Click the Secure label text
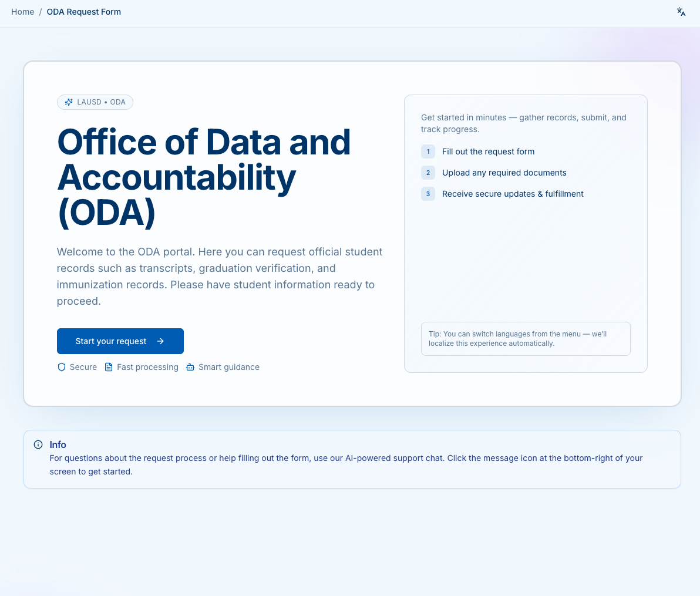 point(83,366)
